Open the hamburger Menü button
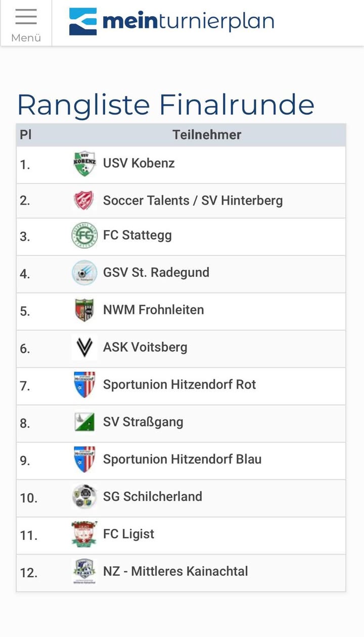 (x=26, y=23)
